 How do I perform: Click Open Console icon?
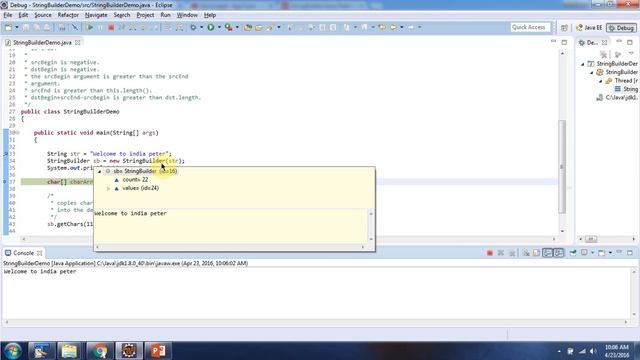602,253
